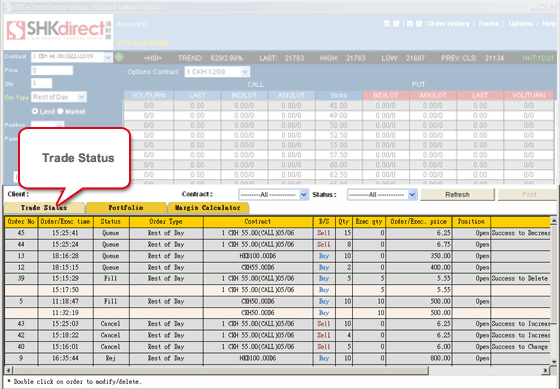Click the SHKdirect logo

tap(59, 31)
